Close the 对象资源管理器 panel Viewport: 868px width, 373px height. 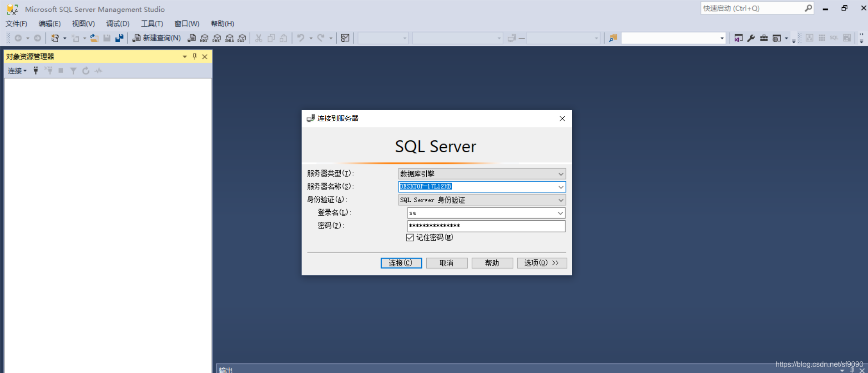click(x=205, y=56)
